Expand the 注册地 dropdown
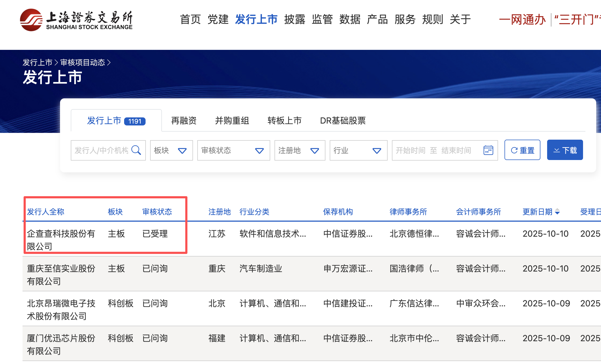Viewport: 601px width, 364px height. [299, 150]
